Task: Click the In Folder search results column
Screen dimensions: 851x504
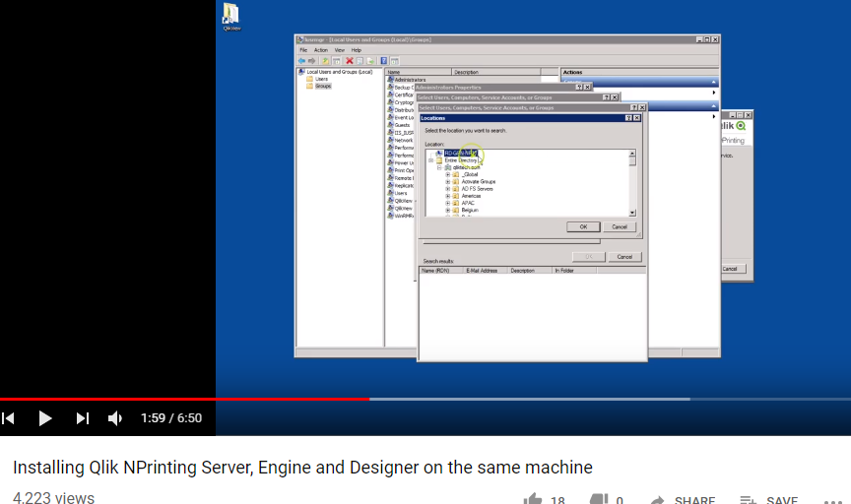Action: click(573, 270)
